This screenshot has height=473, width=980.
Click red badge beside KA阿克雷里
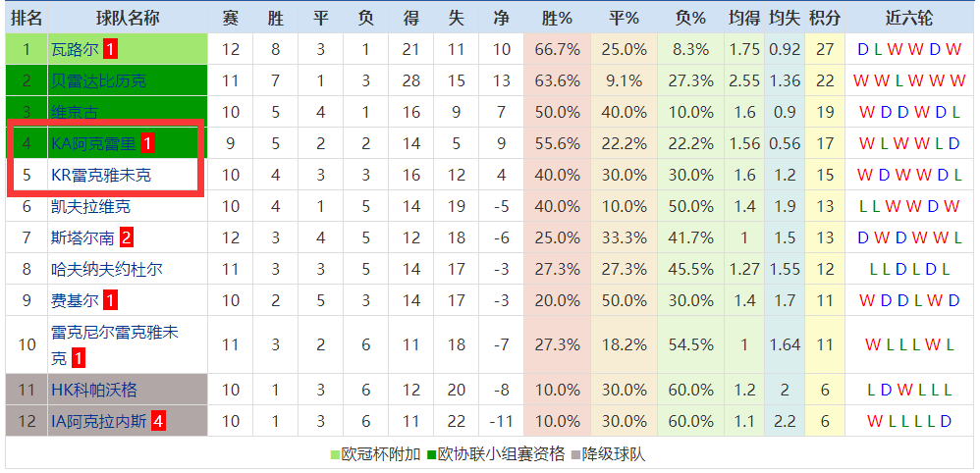147,144
